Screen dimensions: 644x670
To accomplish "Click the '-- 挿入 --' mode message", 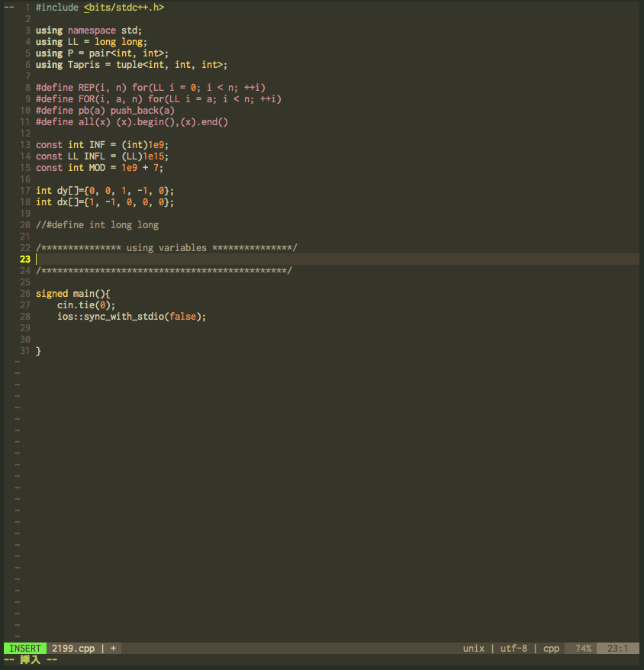I will point(31,660).
